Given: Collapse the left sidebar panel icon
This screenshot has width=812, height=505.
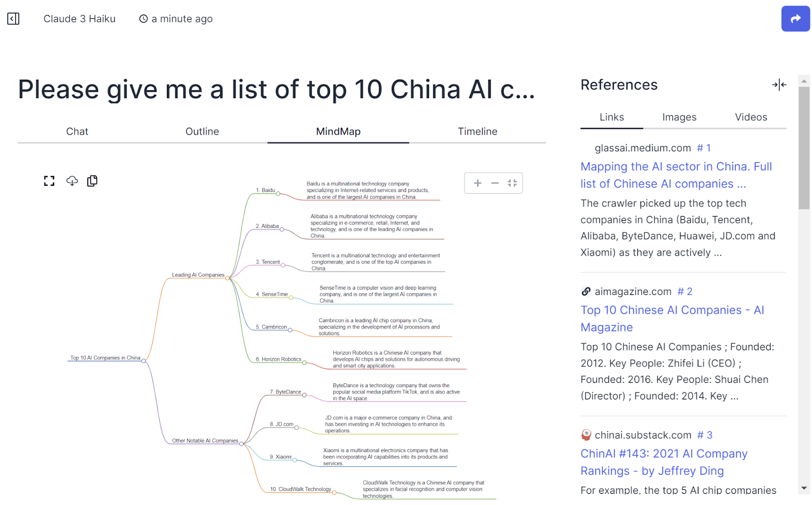Looking at the screenshot, I should (13, 19).
